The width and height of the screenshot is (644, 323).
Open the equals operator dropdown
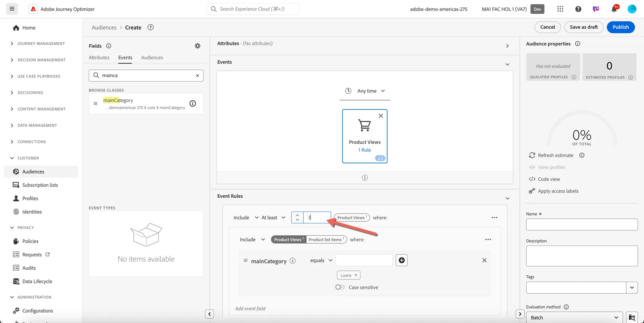(321, 260)
